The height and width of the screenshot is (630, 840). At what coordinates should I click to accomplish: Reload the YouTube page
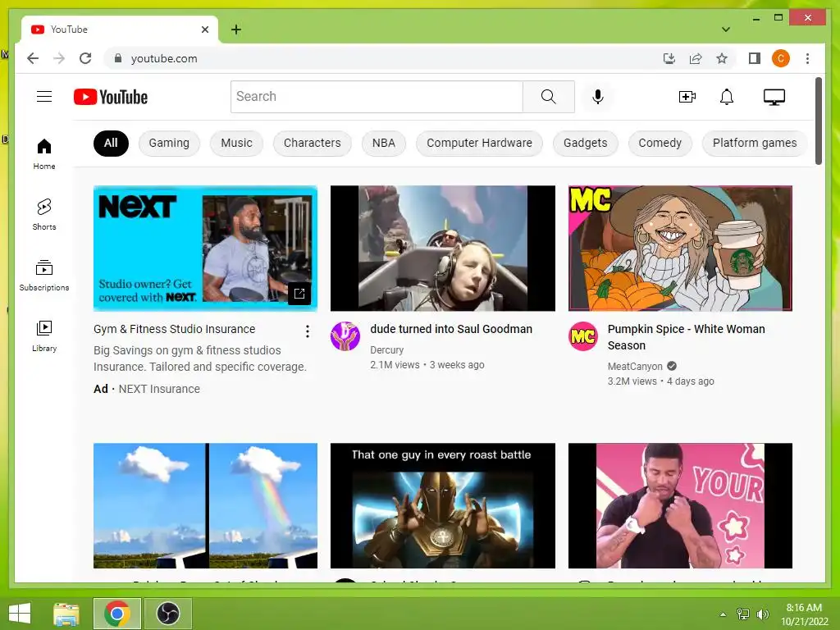pos(85,58)
